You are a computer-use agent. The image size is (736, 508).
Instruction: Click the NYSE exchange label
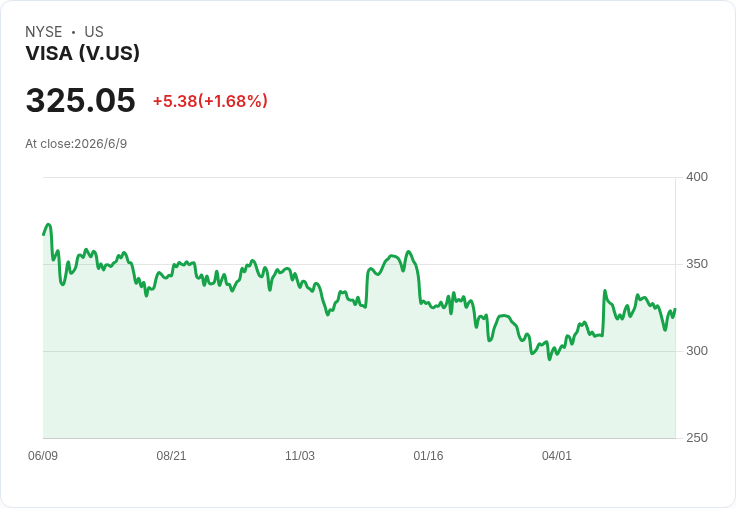(44, 32)
